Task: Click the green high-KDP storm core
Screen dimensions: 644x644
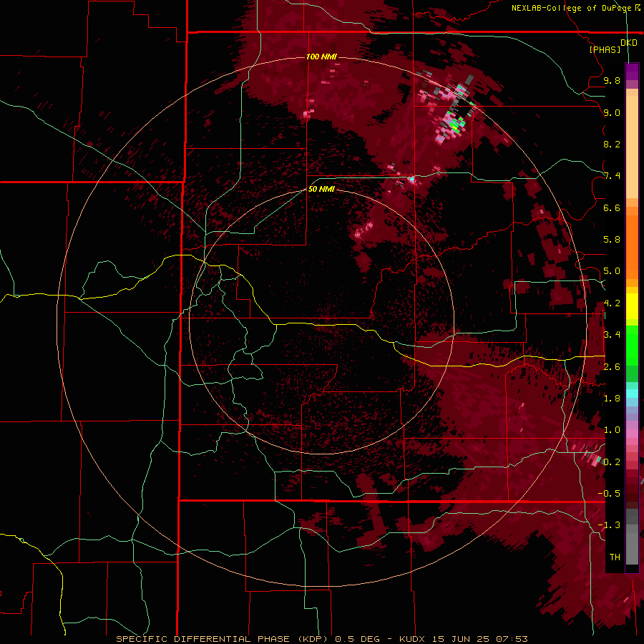Action: point(455,123)
